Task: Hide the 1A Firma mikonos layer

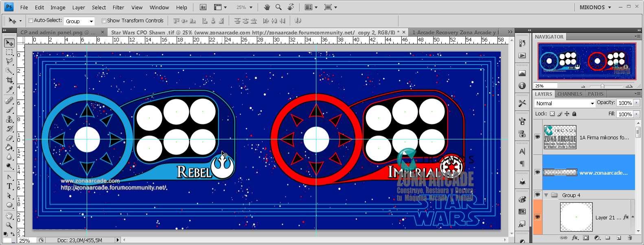Action: (537, 137)
